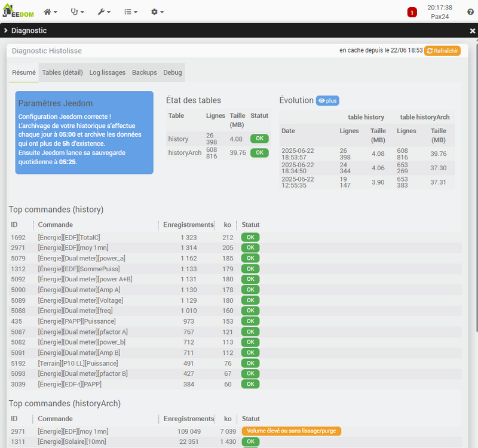Viewport: 478px width, 448px height.
Task: Open the Log lissages tab
Action: coord(108,72)
